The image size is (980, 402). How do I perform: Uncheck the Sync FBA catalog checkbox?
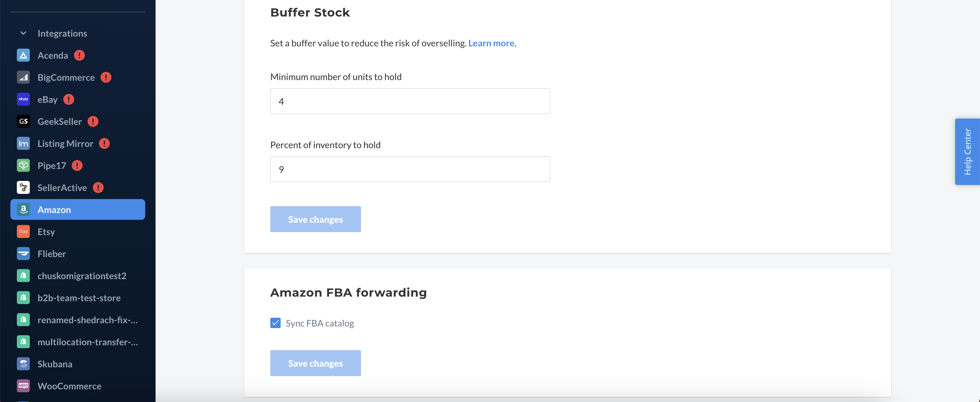click(x=275, y=323)
